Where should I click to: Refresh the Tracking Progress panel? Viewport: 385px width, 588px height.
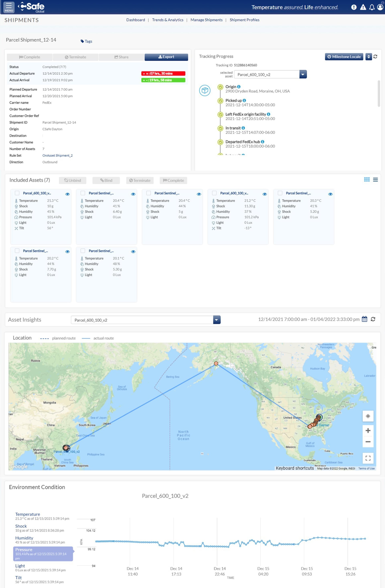(x=375, y=57)
